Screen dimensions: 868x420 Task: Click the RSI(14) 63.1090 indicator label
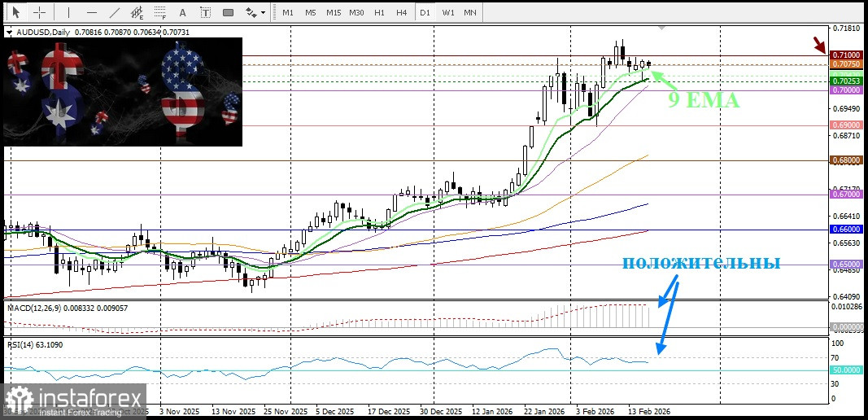pos(36,344)
